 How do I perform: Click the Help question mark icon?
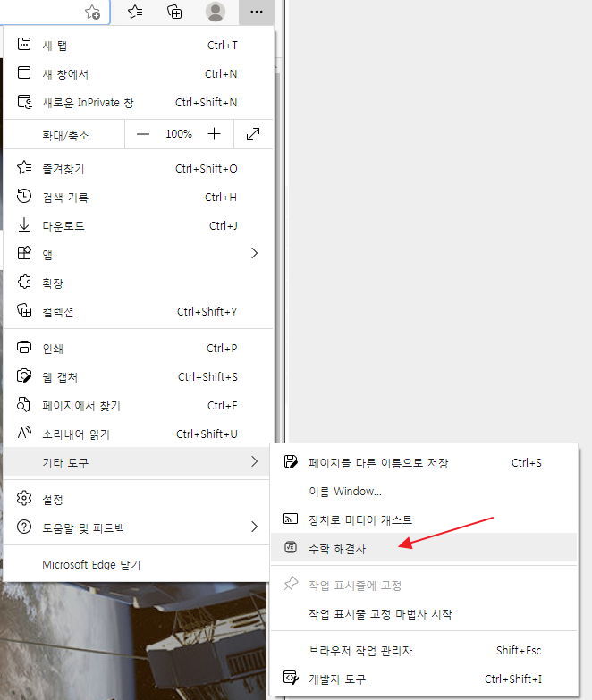point(24,527)
